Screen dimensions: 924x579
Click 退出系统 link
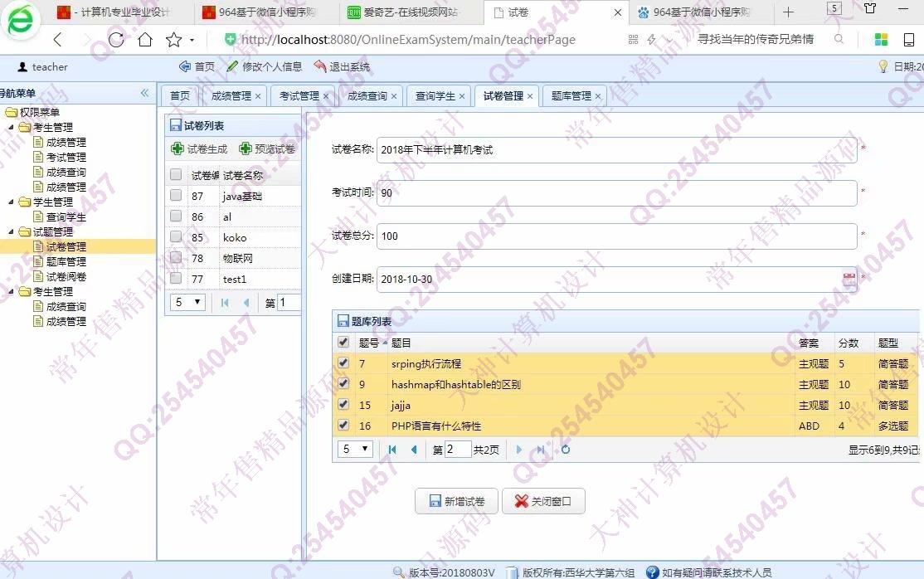pos(342,66)
